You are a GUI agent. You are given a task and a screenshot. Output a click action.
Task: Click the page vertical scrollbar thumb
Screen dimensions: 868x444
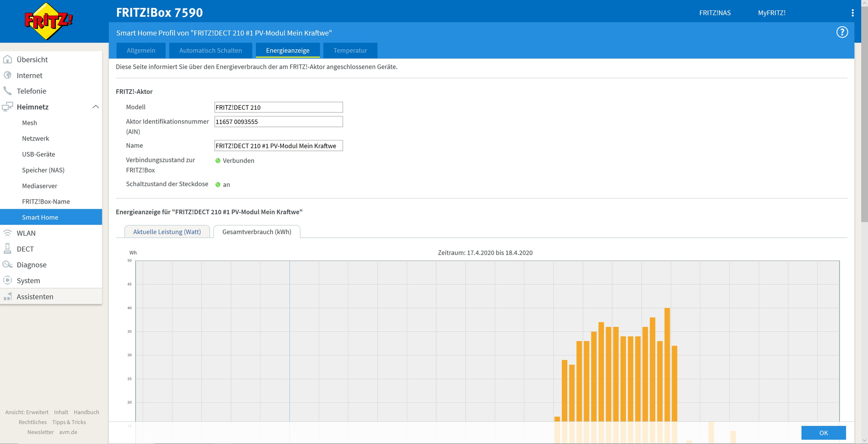(864, 114)
